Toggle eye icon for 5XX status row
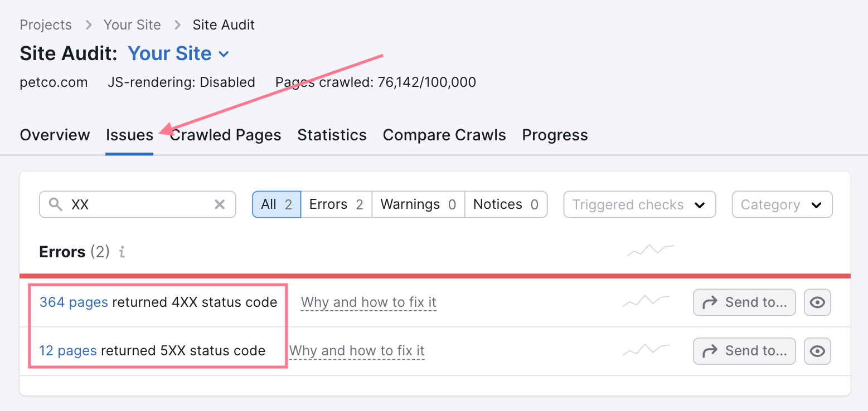Screen dimensions: 868x411 817,351
